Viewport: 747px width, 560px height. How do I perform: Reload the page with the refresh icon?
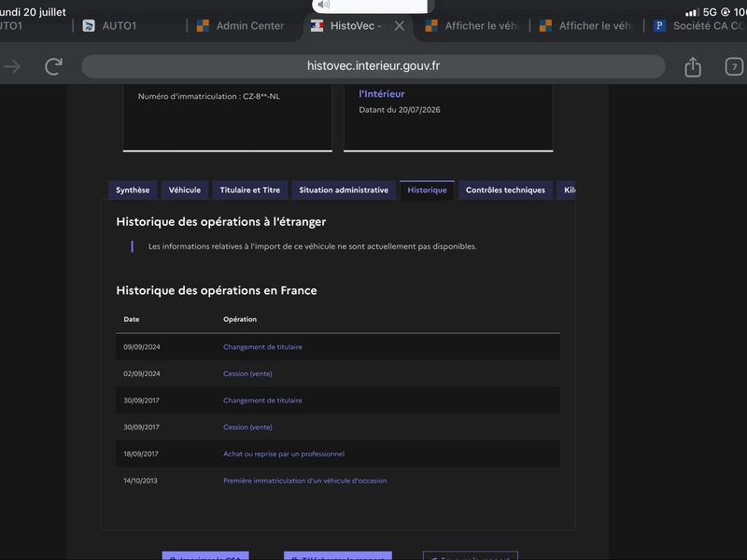[53, 66]
